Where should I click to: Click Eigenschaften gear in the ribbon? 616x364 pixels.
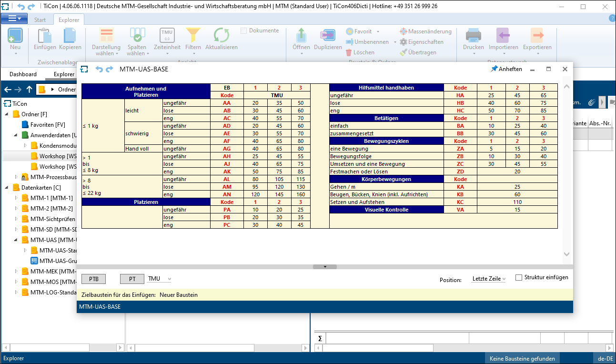click(x=422, y=42)
